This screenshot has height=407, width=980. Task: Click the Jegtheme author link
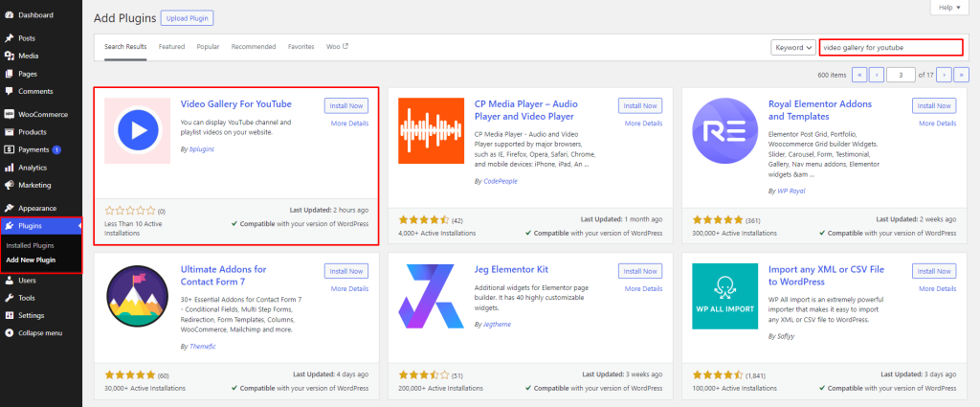[499, 325]
